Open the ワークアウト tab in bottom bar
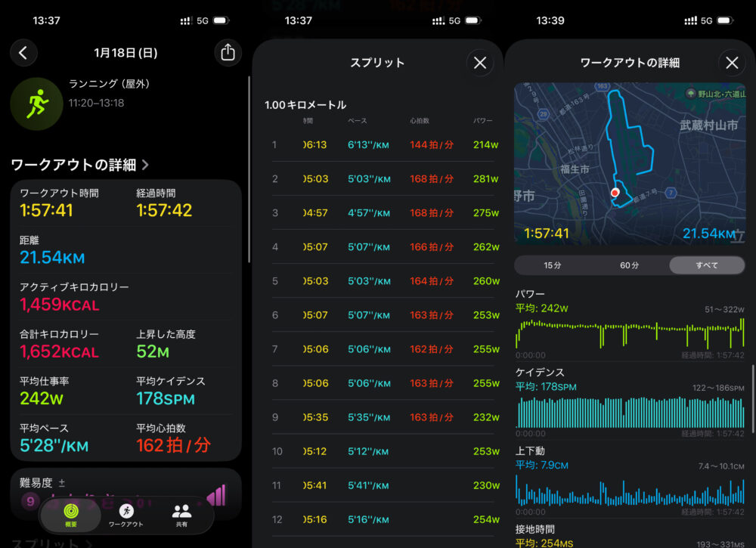Viewport: 756px width, 548px height. coord(126,515)
